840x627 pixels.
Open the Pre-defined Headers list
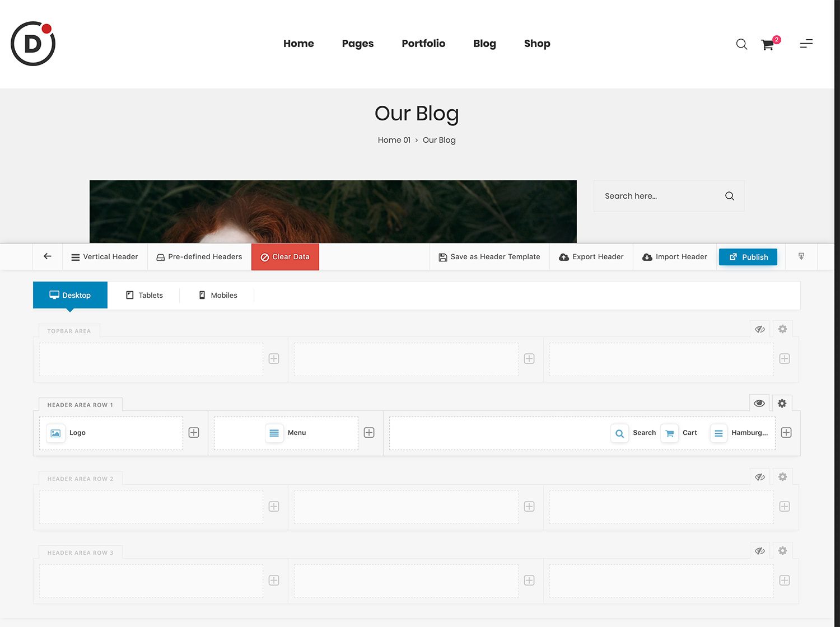click(x=199, y=257)
